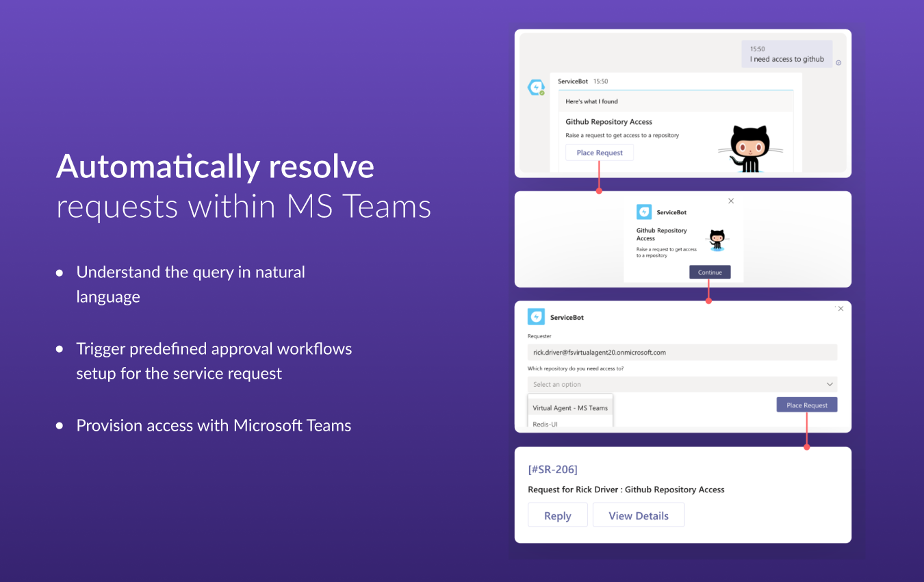The image size is (924, 582).
Task: Click the small Octocat image in dialog
Action: tap(717, 239)
